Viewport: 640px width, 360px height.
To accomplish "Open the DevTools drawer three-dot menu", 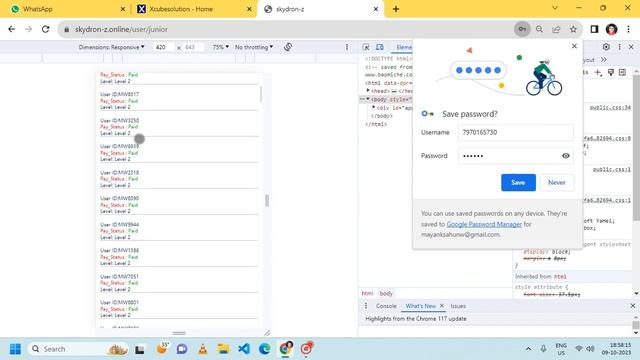I will [x=366, y=306].
